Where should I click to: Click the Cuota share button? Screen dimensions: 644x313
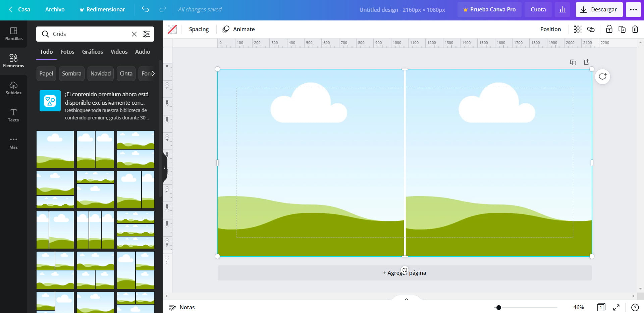pos(538,9)
